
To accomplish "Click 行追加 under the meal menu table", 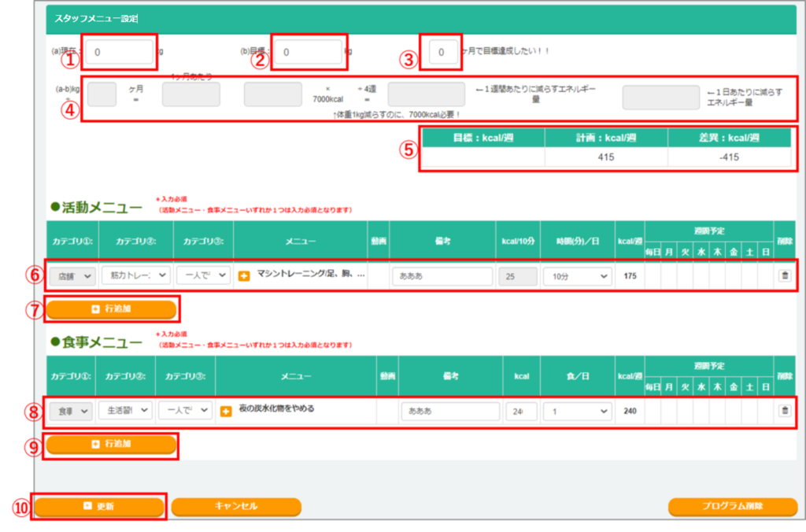I will coord(111,444).
